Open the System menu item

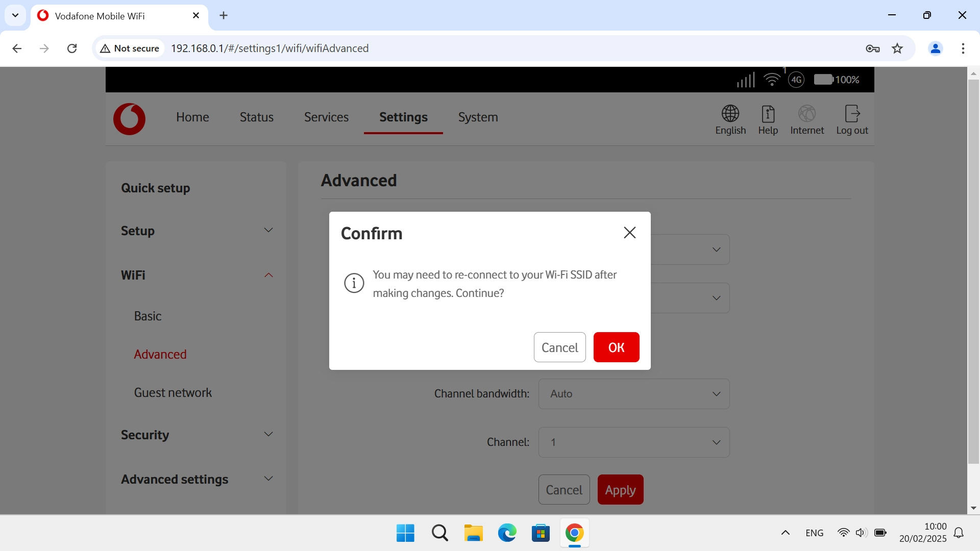(477, 117)
